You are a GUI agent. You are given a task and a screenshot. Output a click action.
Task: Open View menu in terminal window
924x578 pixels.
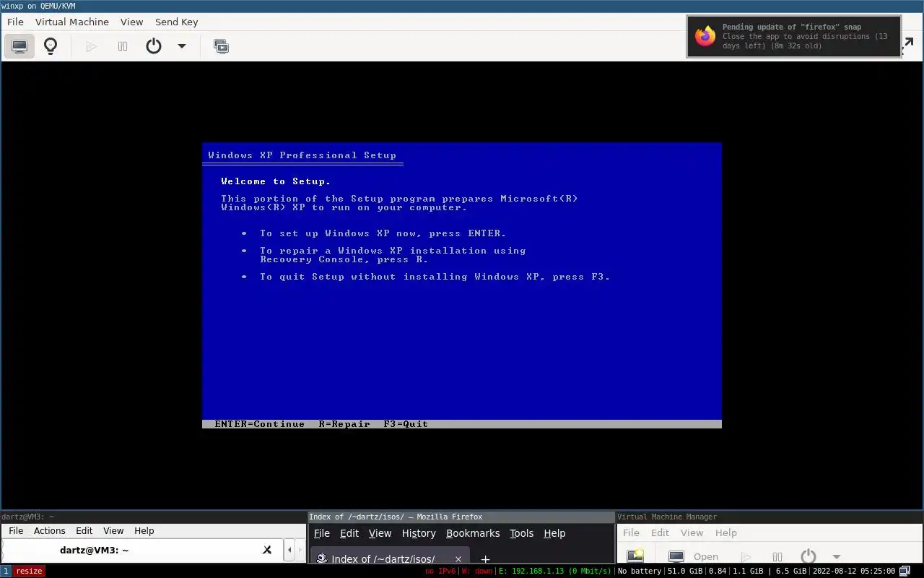(x=113, y=530)
